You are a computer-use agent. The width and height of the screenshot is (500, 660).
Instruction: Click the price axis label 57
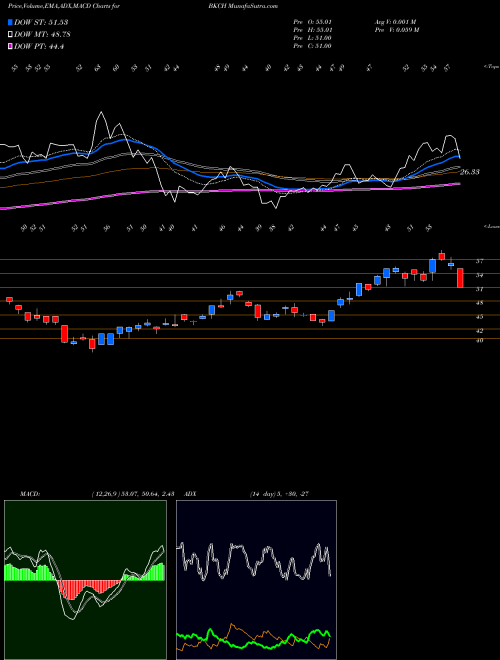[x=479, y=261]
